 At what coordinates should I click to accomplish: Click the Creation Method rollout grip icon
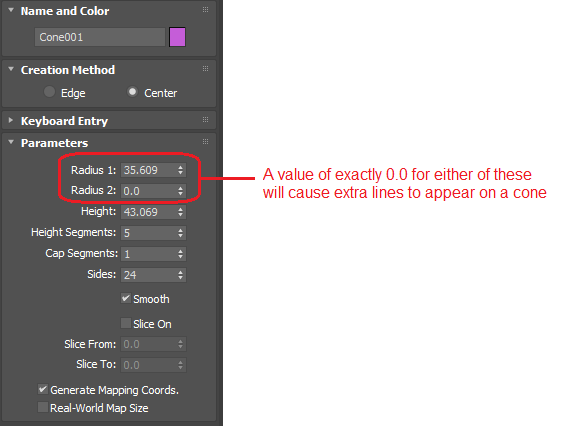(x=205, y=69)
